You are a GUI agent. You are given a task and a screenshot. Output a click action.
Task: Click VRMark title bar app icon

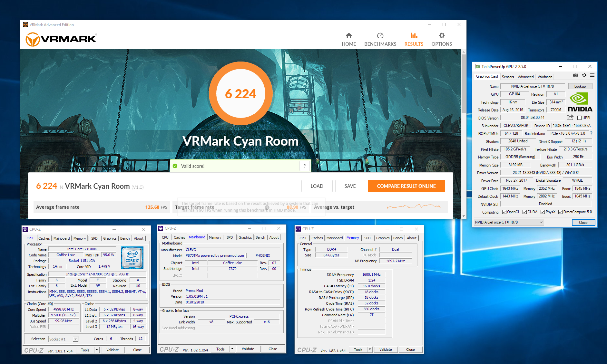[x=25, y=24]
